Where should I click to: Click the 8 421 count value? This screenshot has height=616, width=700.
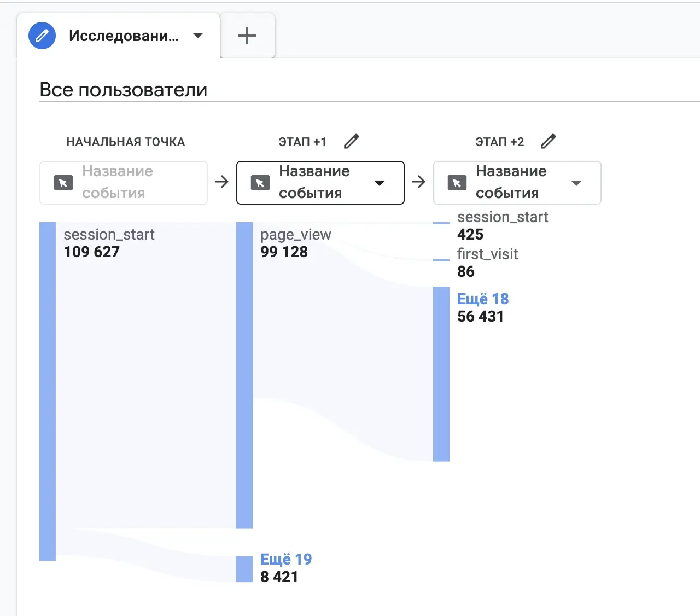click(279, 577)
